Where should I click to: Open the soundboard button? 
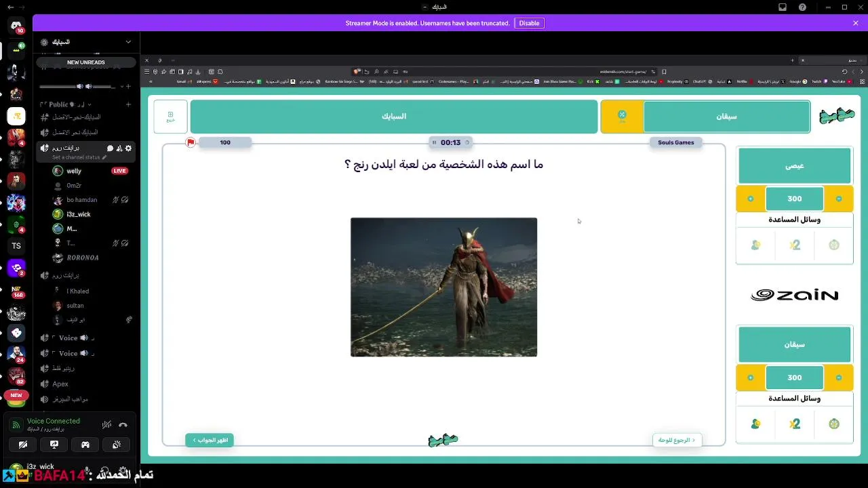(x=117, y=445)
